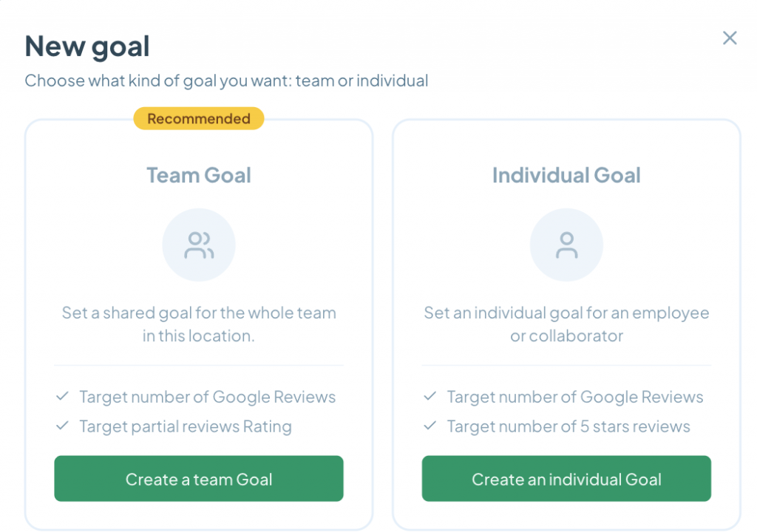Create an individual Goal
The height and width of the screenshot is (532, 757).
coord(566,478)
